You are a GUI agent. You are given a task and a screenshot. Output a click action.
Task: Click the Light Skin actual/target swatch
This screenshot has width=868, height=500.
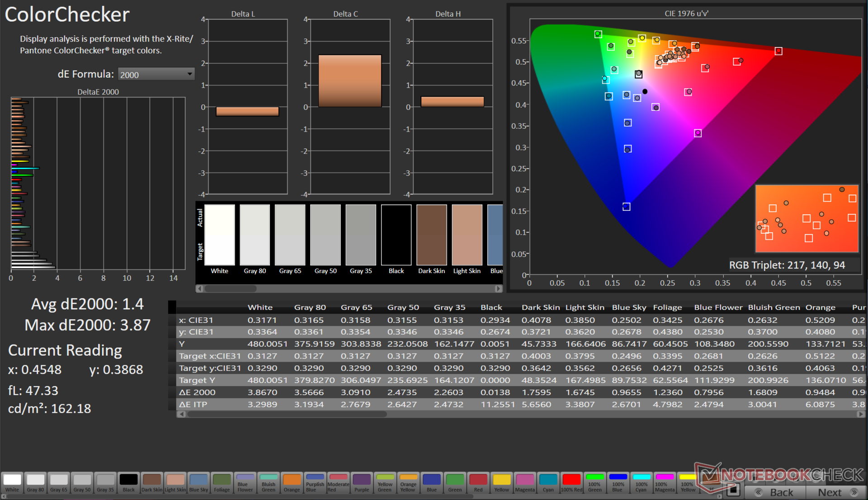point(467,235)
